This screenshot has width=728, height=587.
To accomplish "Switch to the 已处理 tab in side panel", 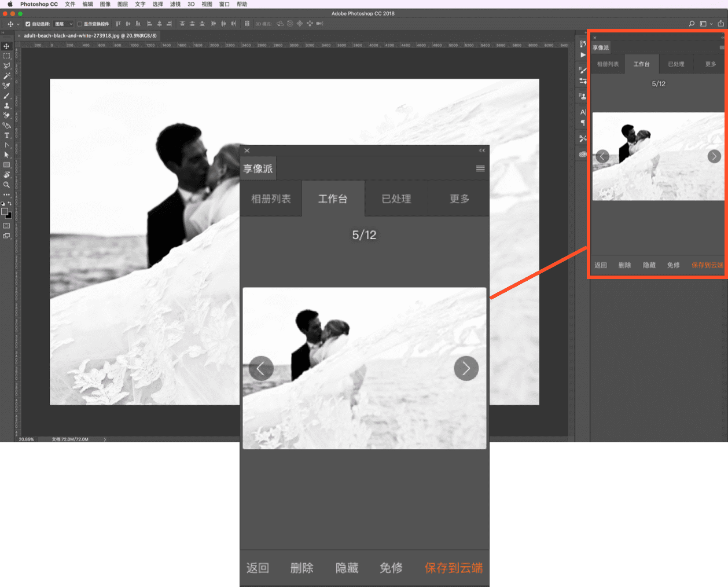I will click(676, 64).
